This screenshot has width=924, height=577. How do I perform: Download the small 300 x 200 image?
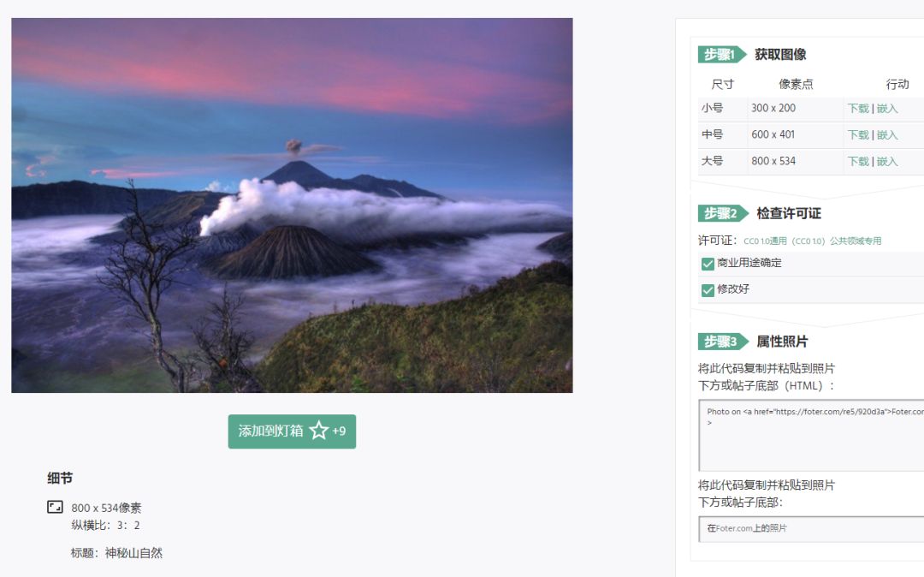pos(858,109)
